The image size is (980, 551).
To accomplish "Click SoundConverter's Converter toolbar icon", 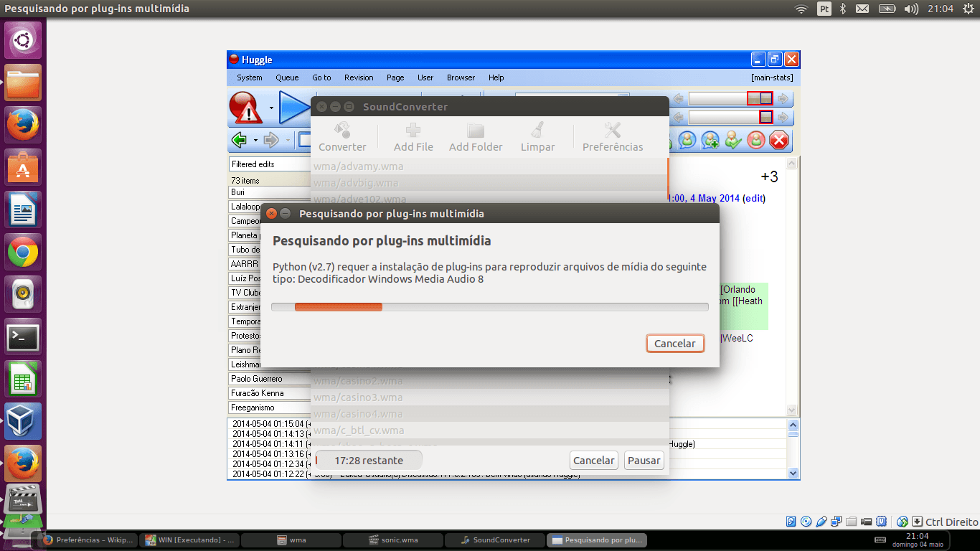I will (342, 137).
